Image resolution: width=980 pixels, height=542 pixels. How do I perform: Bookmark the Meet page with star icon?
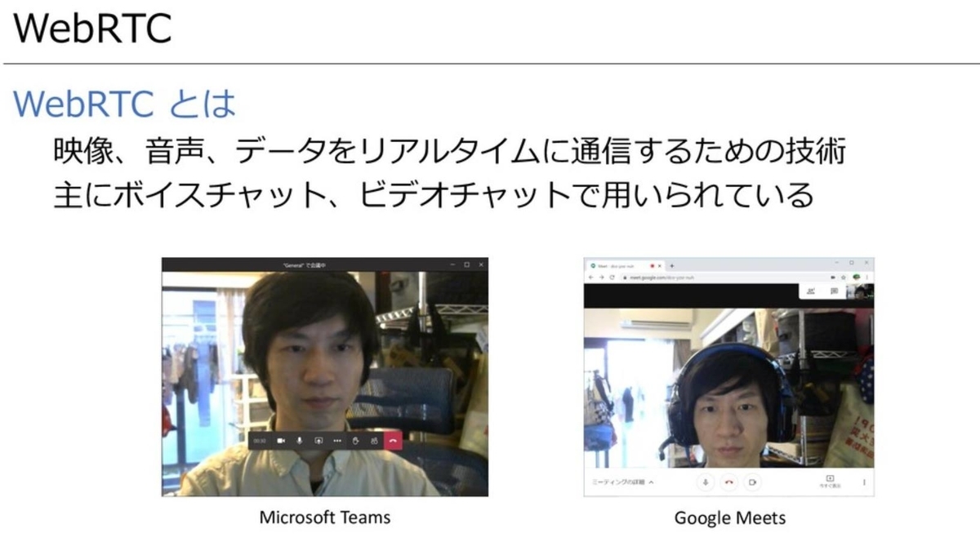(844, 278)
